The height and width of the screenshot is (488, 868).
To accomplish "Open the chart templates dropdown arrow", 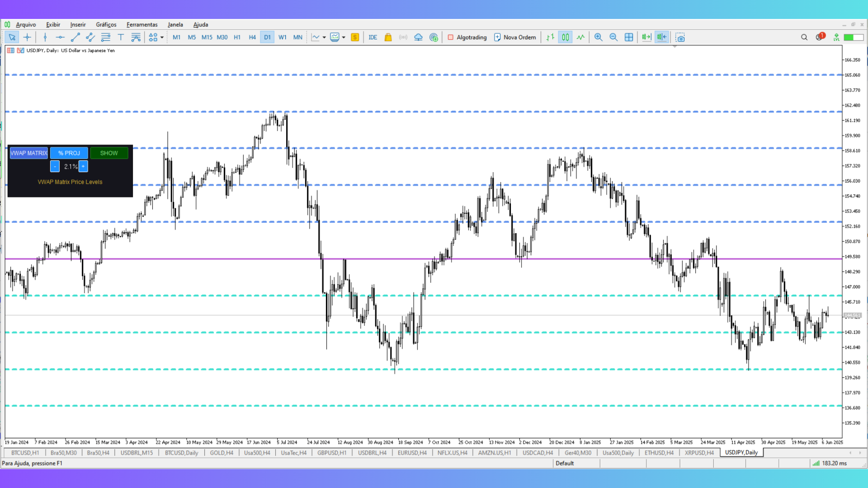I will 344,38.
